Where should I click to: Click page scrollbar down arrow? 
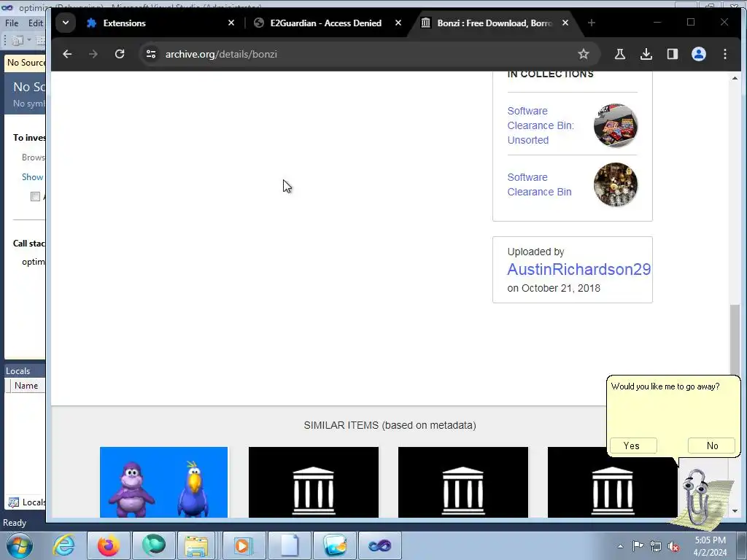(x=735, y=511)
